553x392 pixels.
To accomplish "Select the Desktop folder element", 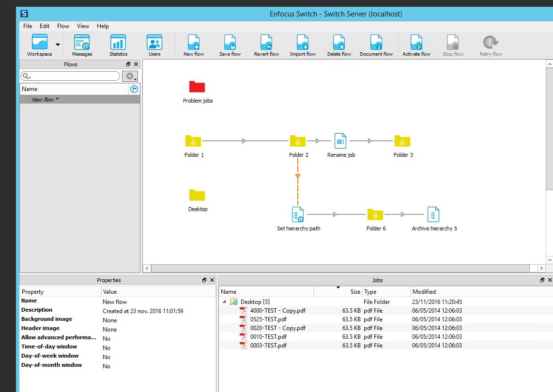I will tap(197, 195).
